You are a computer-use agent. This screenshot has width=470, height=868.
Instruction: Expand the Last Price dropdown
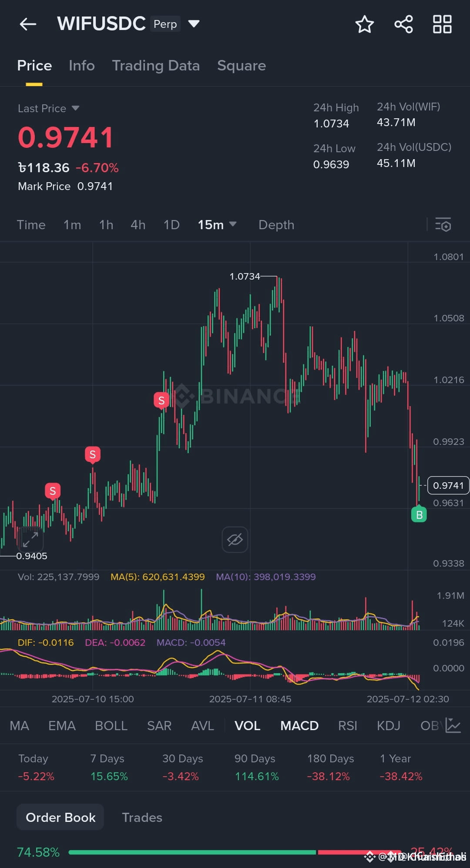[x=75, y=108]
